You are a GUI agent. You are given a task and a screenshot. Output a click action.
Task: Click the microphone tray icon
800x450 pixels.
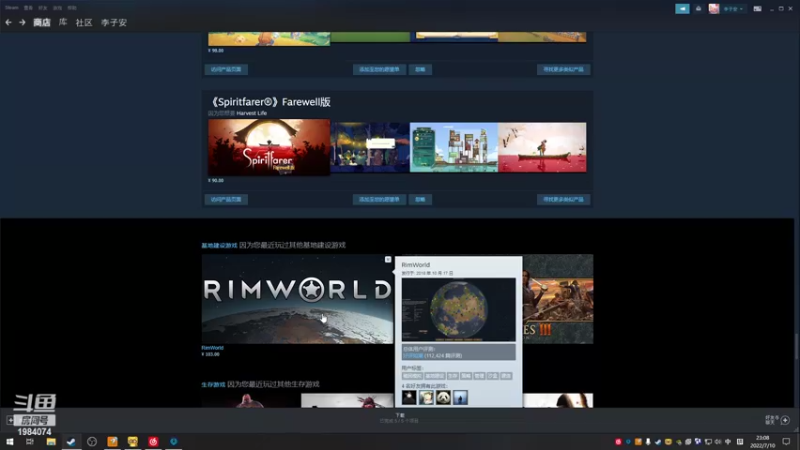tap(648, 442)
